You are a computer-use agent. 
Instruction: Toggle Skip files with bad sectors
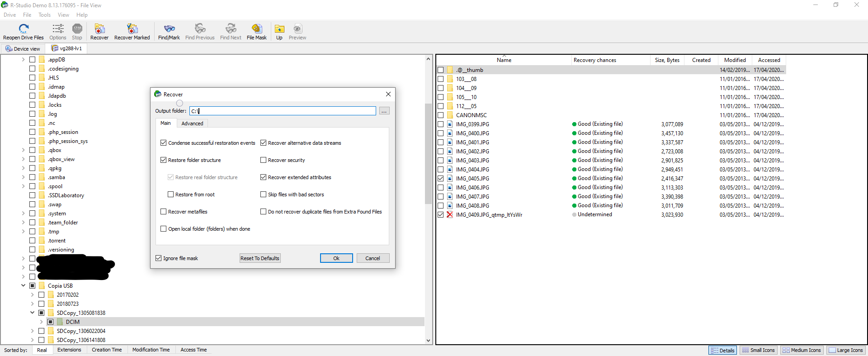click(x=263, y=195)
